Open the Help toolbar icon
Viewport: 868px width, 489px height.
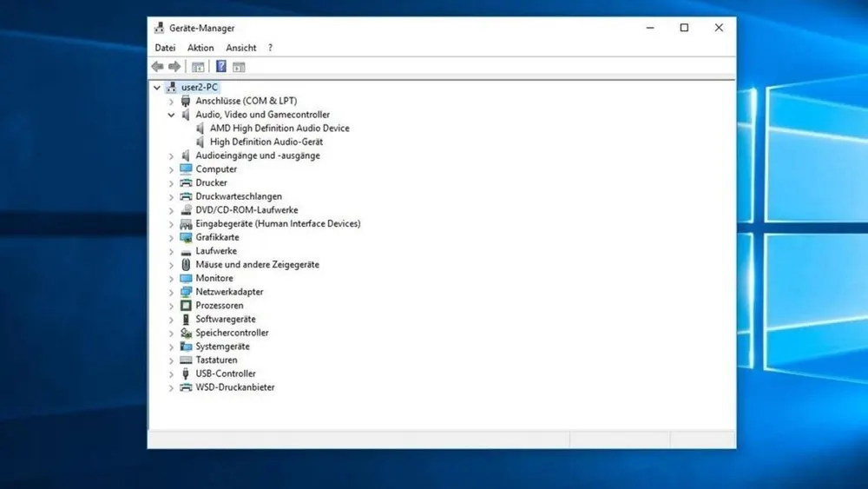pyautogui.click(x=220, y=67)
